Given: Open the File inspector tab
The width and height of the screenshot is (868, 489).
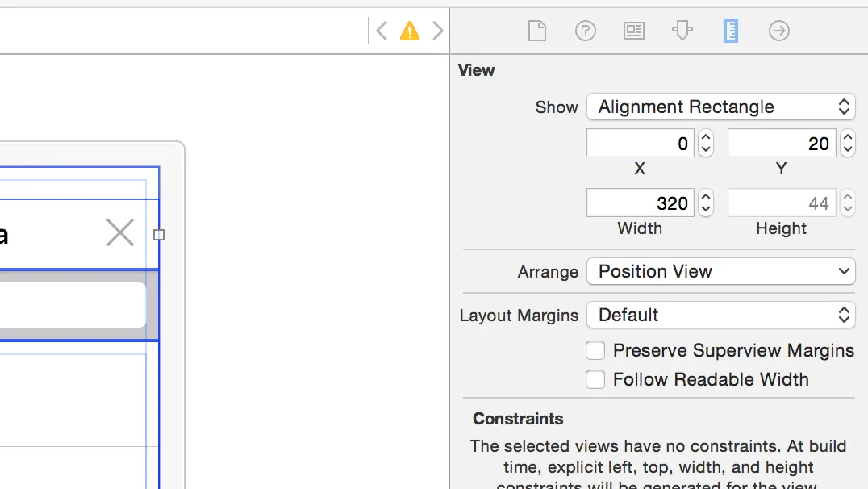Looking at the screenshot, I should pyautogui.click(x=537, y=31).
